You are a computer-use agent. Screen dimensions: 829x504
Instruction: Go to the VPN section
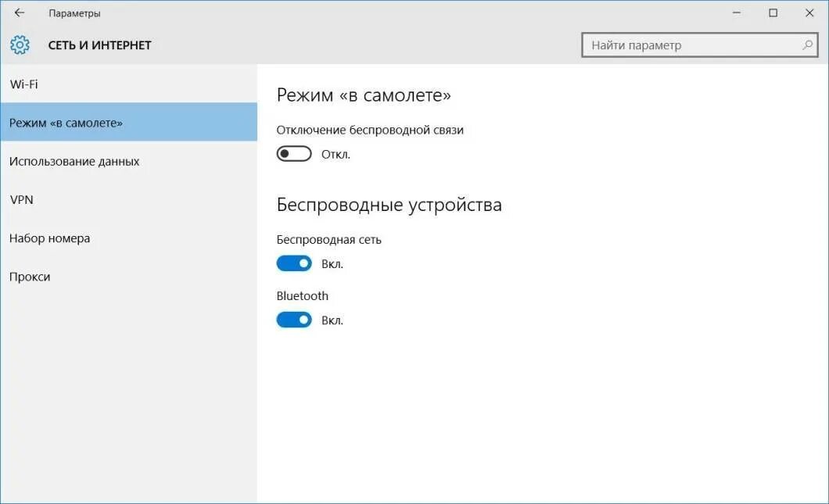[128, 200]
